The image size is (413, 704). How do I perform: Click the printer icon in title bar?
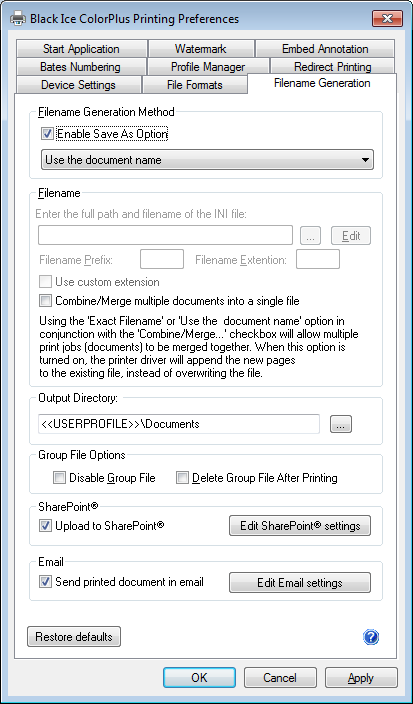click(18, 19)
